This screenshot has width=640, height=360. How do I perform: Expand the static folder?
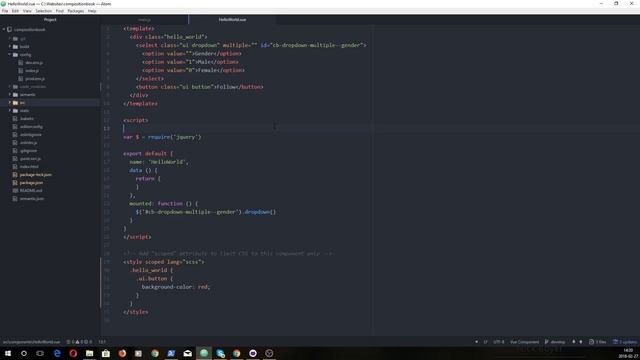click(10, 111)
